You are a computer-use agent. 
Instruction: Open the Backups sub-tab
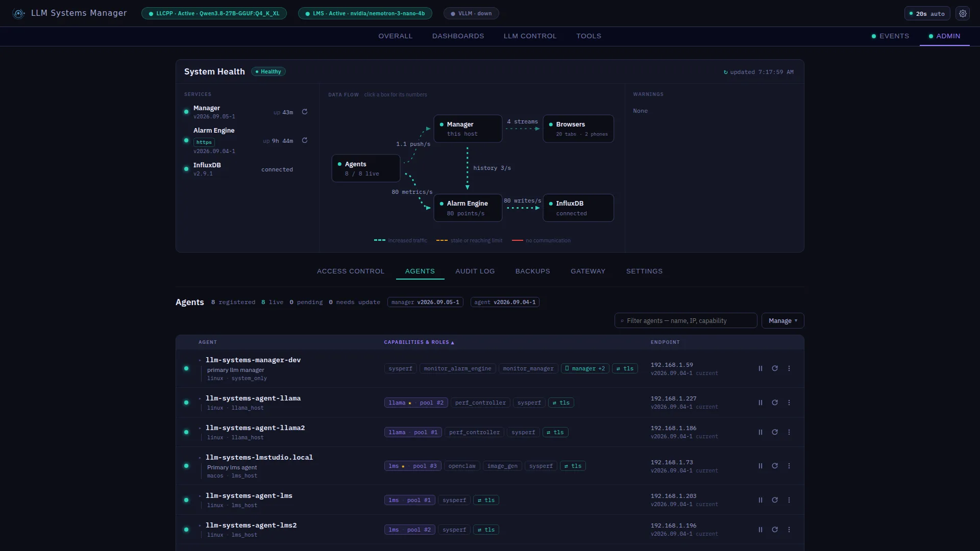532,271
